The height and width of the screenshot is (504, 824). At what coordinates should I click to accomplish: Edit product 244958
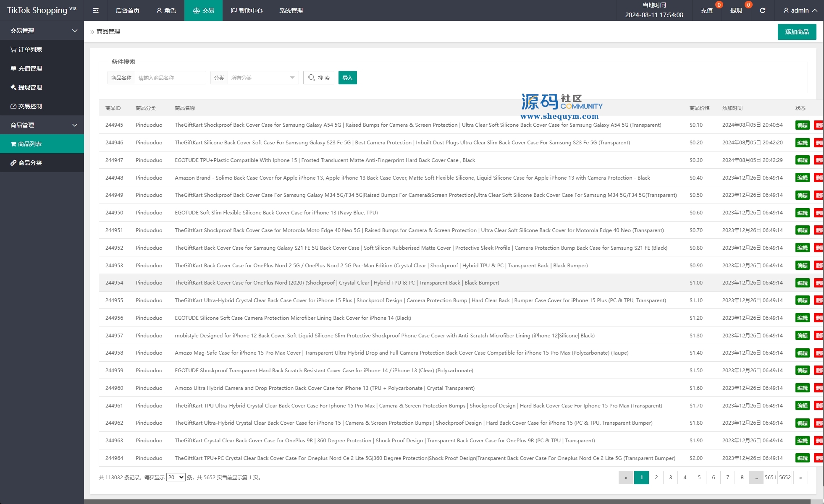[x=802, y=353]
